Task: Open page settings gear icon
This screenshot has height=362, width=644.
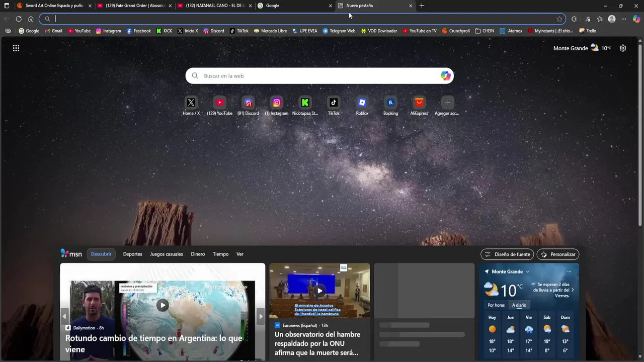Action: click(623, 48)
